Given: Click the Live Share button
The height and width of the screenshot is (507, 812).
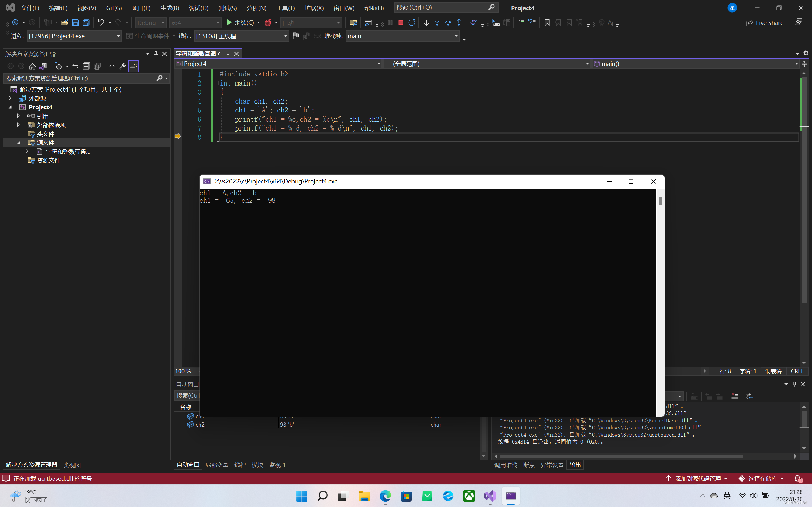Looking at the screenshot, I should coord(765,23).
